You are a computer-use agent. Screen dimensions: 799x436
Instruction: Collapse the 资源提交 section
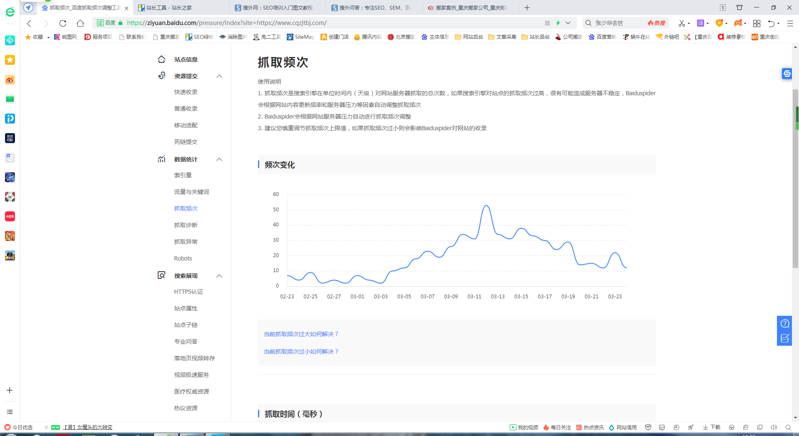click(x=219, y=76)
